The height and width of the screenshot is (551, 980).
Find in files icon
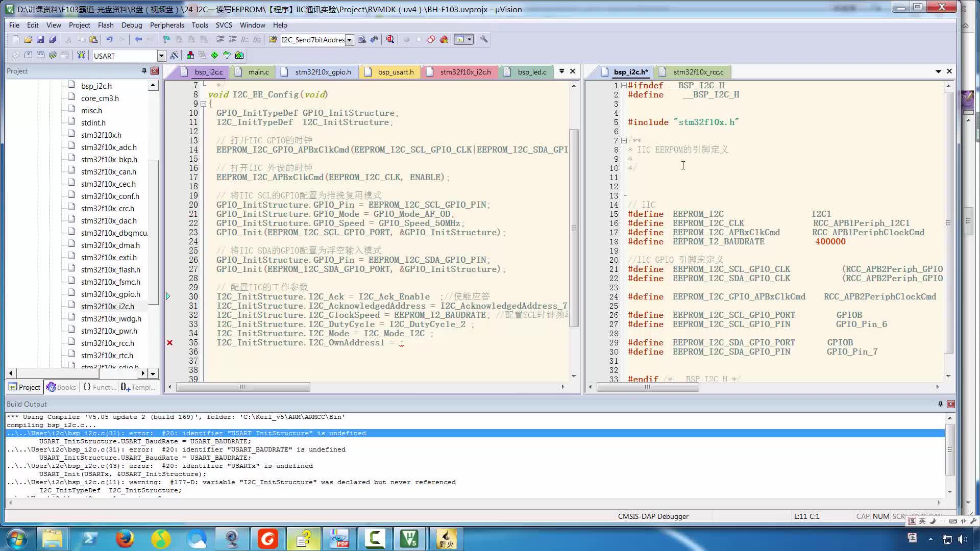click(x=273, y=39)
